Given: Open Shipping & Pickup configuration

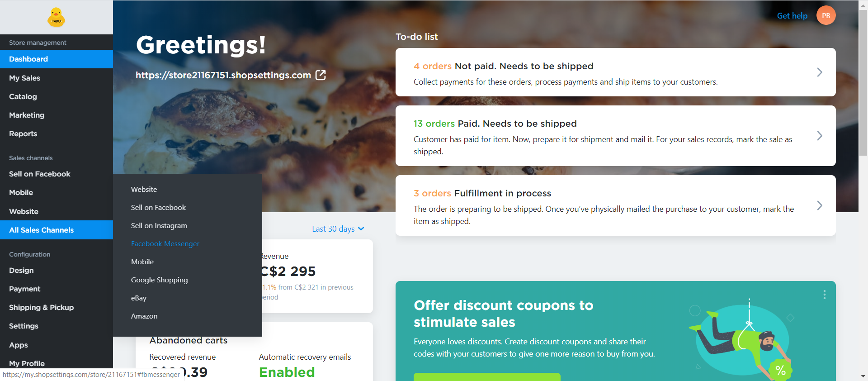Looking at the screenshot, I should [x=41, y=307].
